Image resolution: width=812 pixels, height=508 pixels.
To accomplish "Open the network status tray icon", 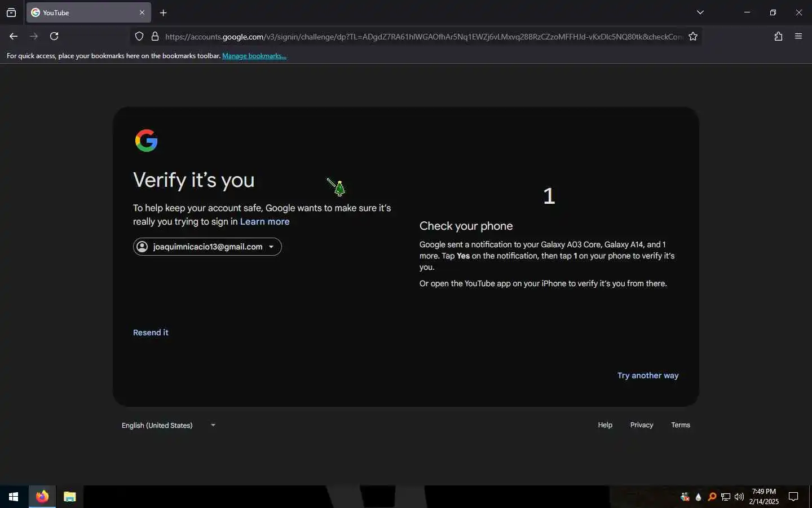I will point(726,497).
